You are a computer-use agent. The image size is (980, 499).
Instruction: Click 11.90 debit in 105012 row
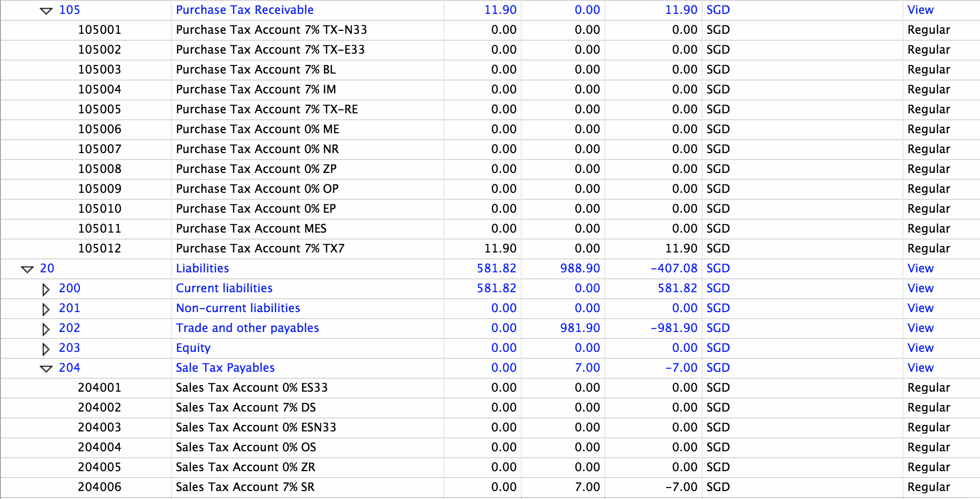point(500,249)
